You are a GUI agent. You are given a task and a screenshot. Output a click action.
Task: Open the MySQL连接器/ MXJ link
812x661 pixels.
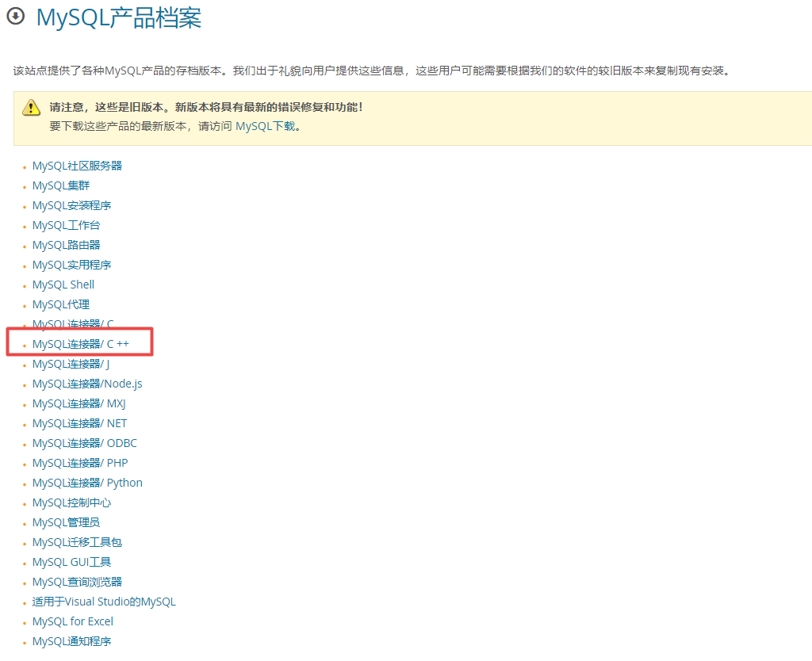tap(79, 403)
